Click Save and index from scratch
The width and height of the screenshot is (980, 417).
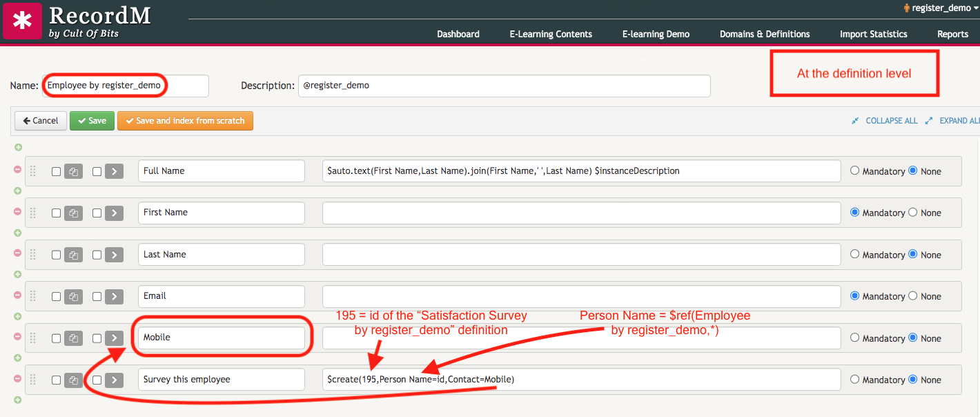[x=185, y=121]
